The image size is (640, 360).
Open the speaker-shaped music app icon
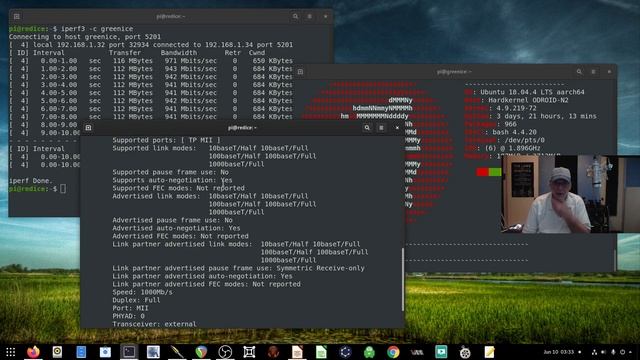click(57, 352)
